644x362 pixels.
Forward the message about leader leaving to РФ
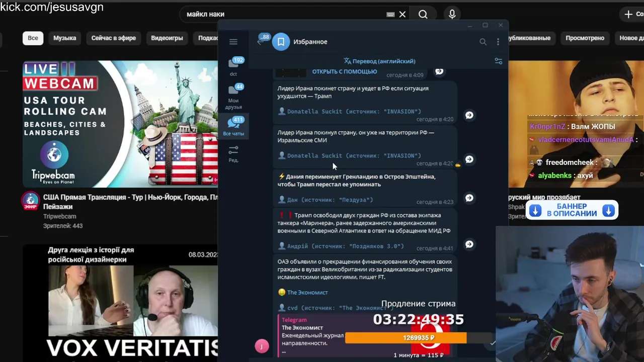(469, 115)
